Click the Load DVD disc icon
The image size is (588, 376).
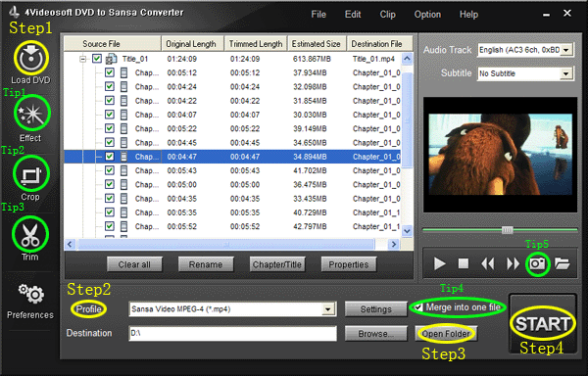click(31, 58)
